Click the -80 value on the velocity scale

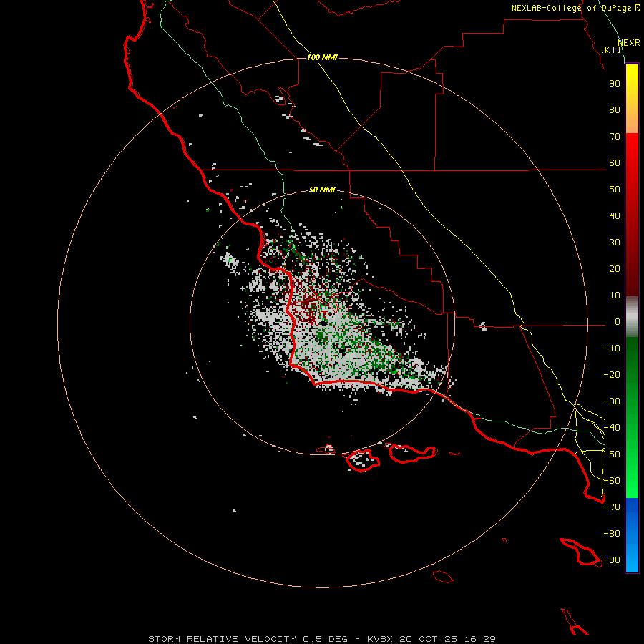click(612, 534)
